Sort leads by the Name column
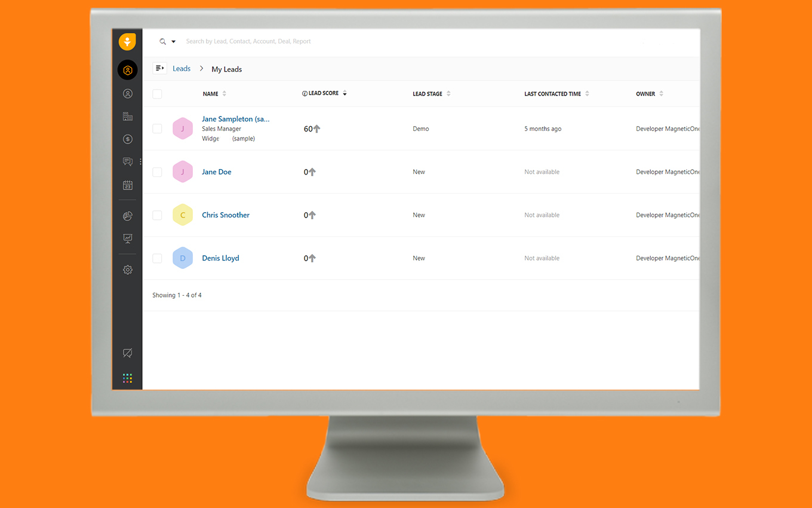Viewport: 812px width, 508px height. coord(224,93)
